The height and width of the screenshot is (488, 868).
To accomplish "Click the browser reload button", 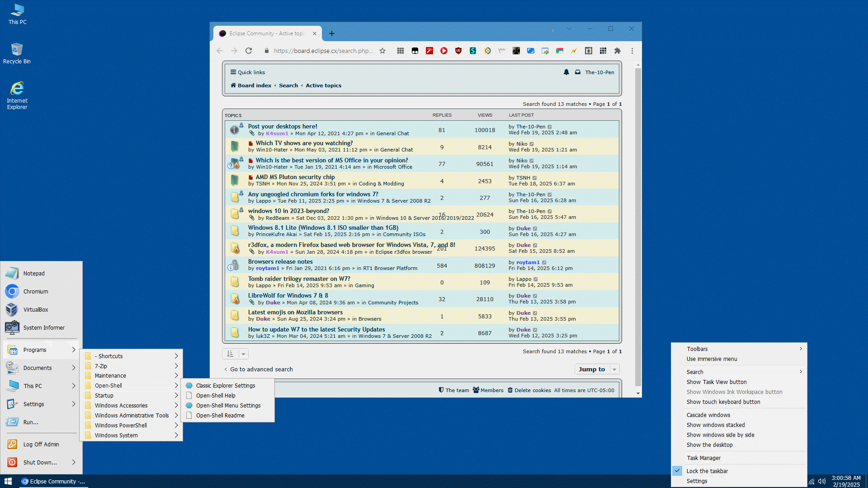I will click(x=249, y=51).
